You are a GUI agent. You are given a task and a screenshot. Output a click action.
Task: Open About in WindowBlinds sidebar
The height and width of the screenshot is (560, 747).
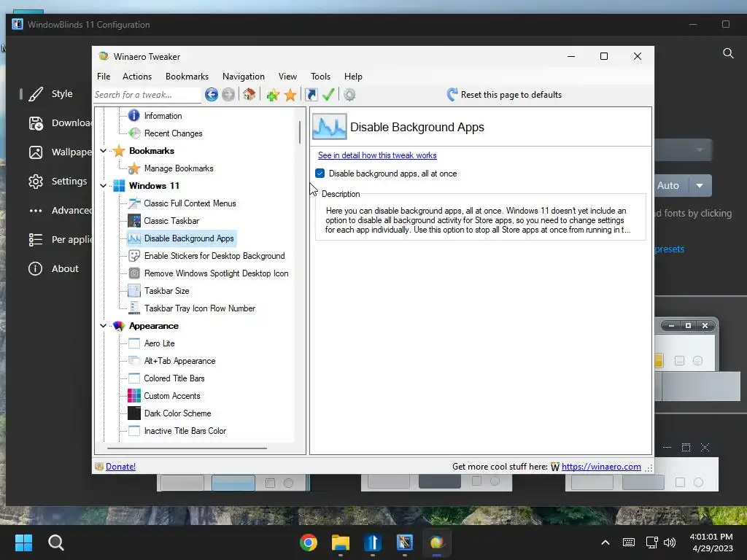54,268
